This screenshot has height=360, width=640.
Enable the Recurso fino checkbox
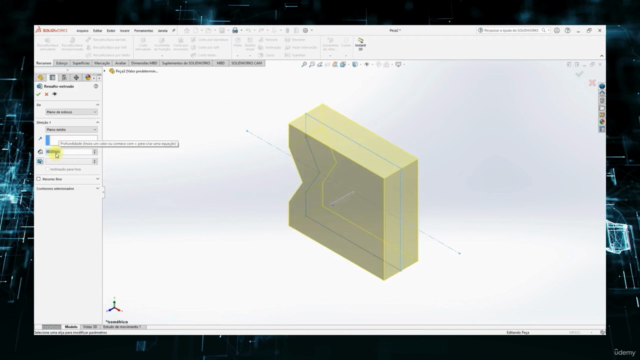pos(39,179)
